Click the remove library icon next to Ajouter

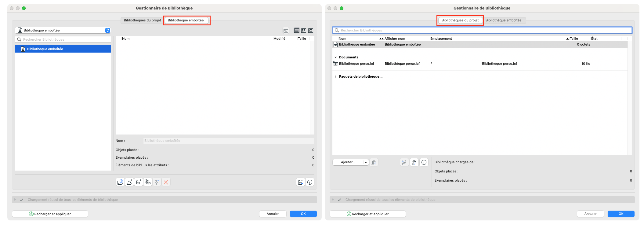(x=374, y=162)
